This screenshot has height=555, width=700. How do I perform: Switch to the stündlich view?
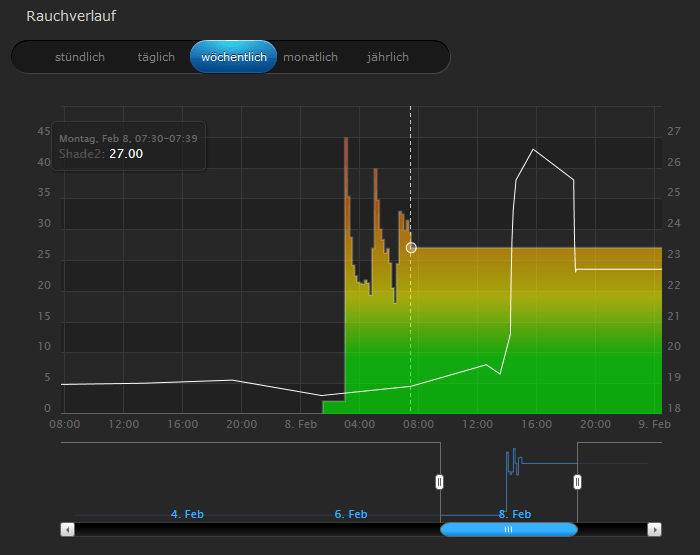80,57
